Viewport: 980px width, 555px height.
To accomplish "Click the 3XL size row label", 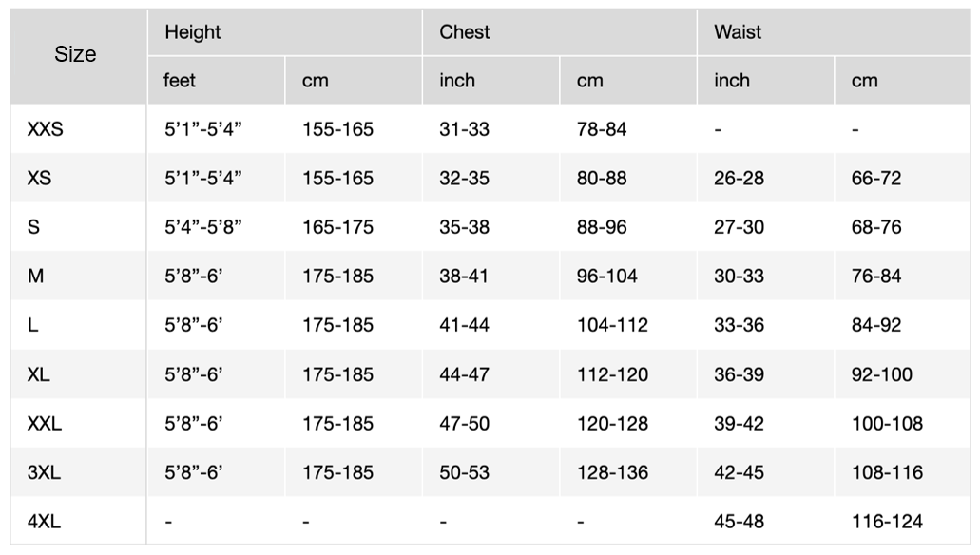I will point(45,472).
